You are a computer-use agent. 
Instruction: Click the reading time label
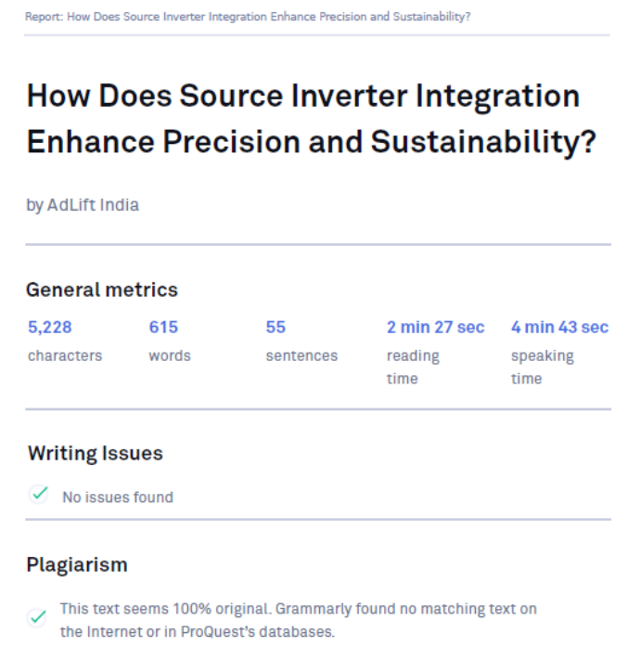click(x=413, y=367)
